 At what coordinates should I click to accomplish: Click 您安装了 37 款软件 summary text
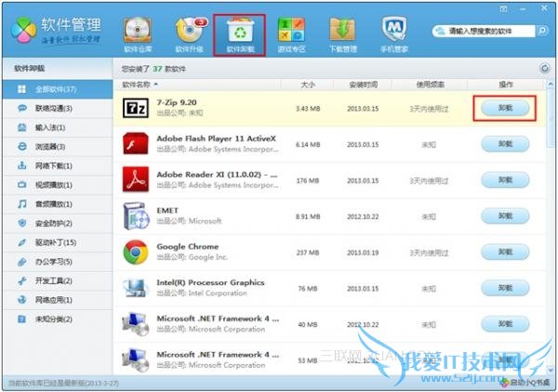[153, 69]
